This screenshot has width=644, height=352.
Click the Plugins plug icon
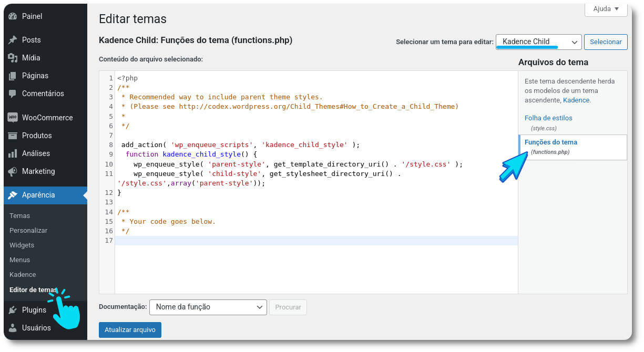coord(13,310)
